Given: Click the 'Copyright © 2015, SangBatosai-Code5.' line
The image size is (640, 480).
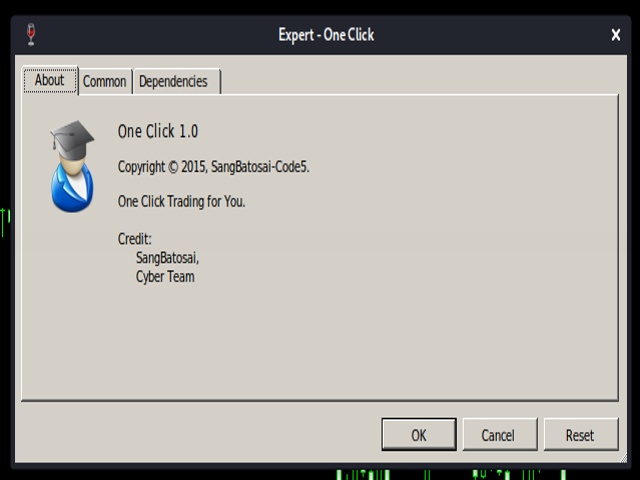Looking at the screenshot, I should [x=213, y=167].
